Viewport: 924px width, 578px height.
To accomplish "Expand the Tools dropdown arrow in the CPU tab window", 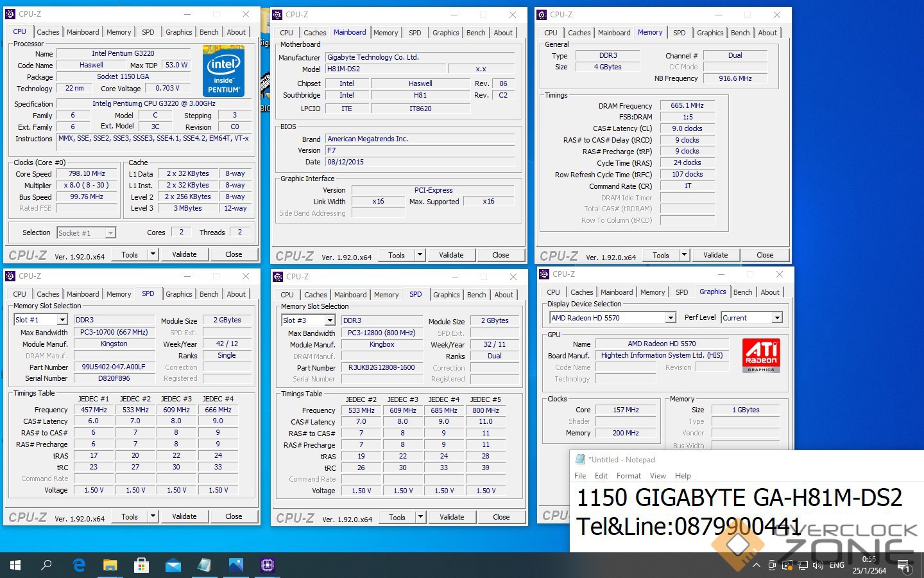I will [x=153, y=254].
